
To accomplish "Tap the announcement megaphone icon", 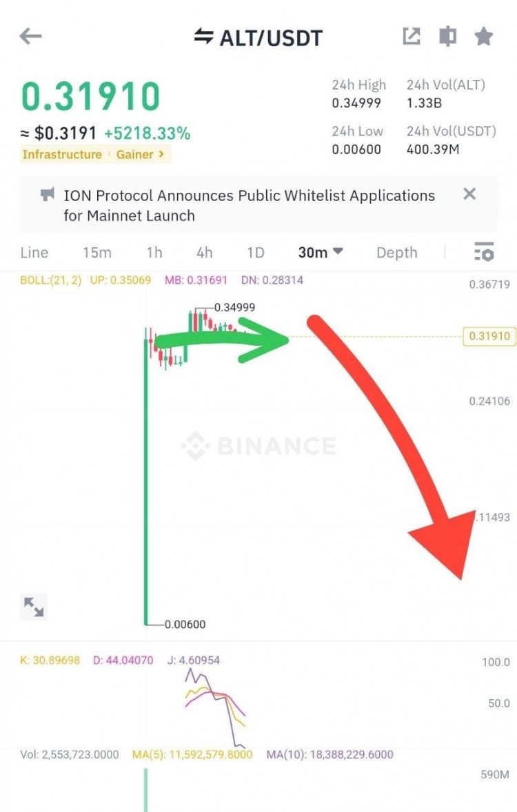I will pyautogui.click(x=47, y=196).
